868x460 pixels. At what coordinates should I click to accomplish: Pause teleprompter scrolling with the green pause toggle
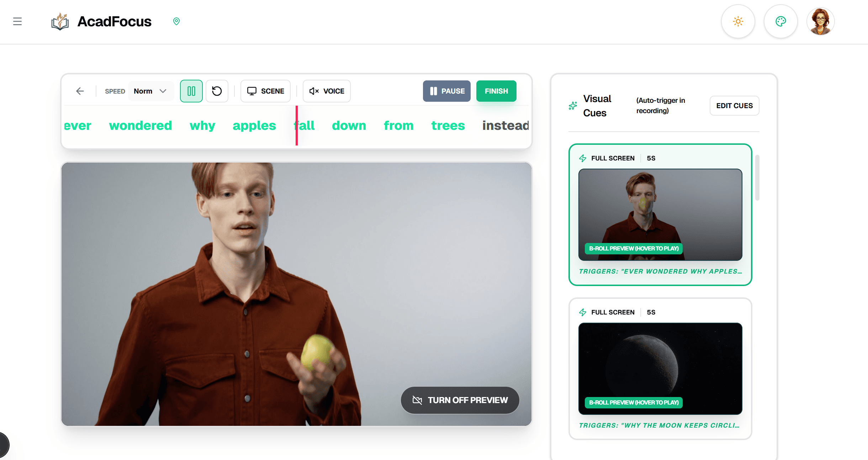[x=191, y=91]
